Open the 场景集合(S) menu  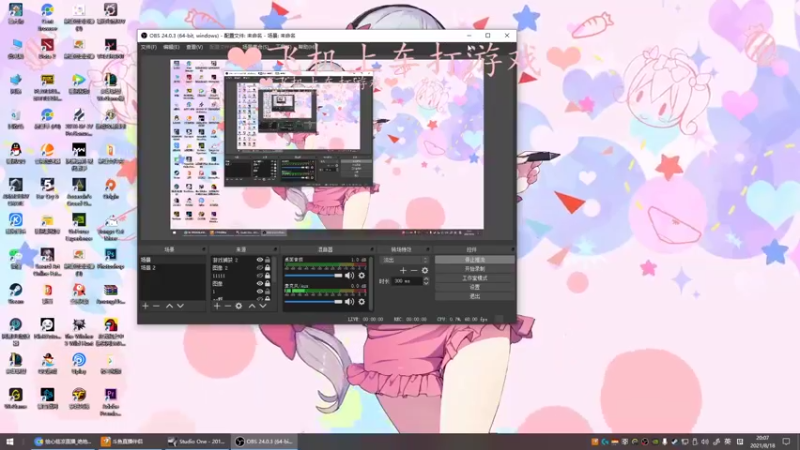(255, 47)
